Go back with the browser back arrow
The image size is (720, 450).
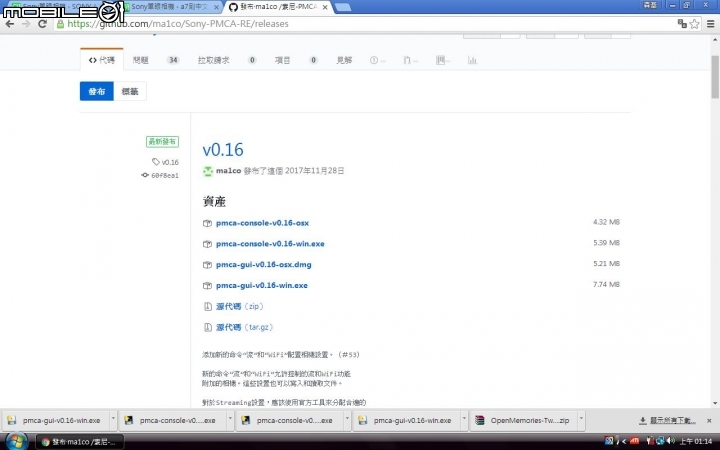coord(10,24)
